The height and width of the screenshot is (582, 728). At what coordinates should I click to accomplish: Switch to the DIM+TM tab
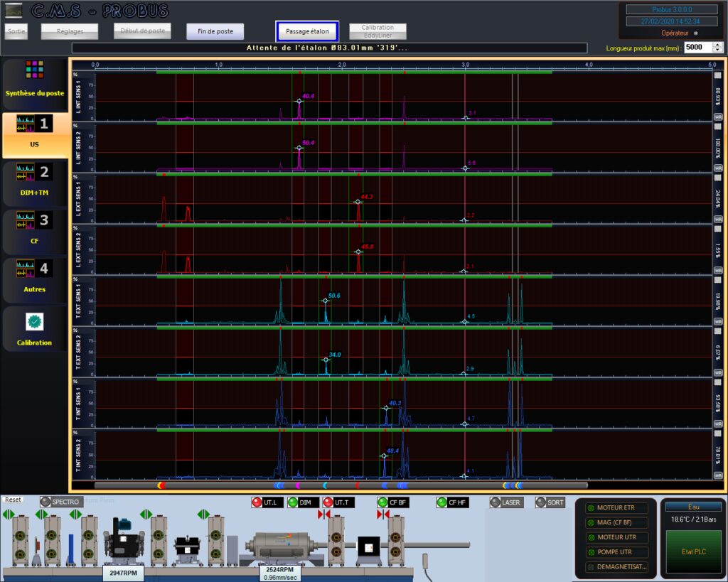click(x=35, y=180)
